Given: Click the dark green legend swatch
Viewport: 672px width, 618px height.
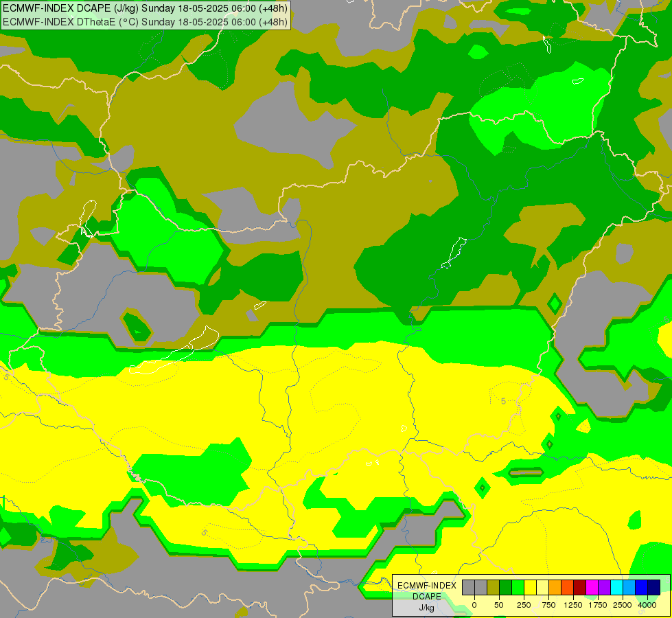Looking at the screenshot, I should 506,587.
